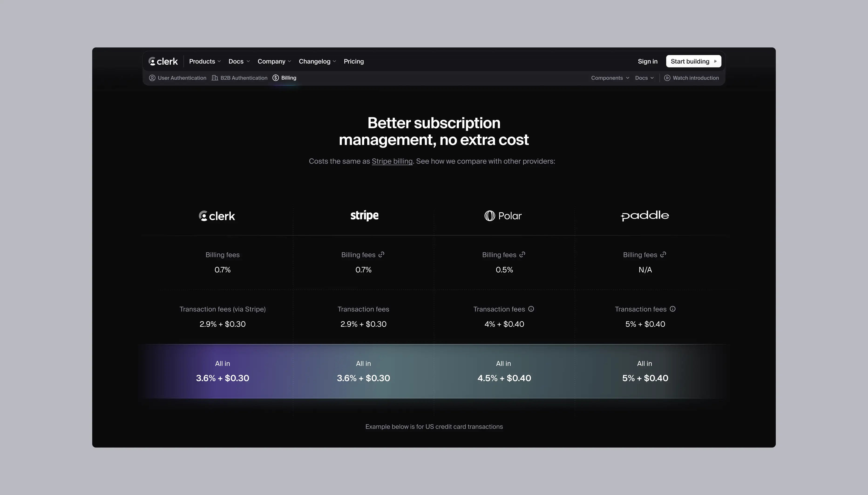Click Stripe's All in value '3.6% + $0.30'

pos(363,378)
